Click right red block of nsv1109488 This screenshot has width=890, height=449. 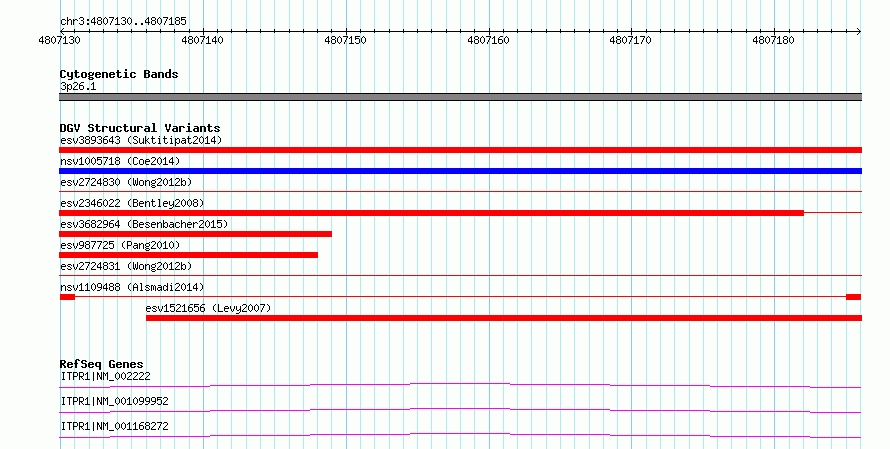pos(854,297)
